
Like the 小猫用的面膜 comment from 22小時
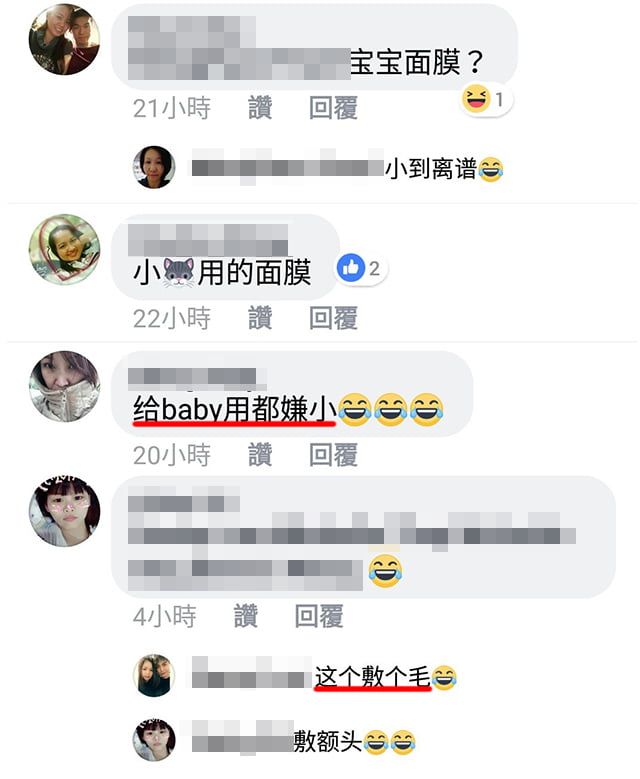point(260,318)
